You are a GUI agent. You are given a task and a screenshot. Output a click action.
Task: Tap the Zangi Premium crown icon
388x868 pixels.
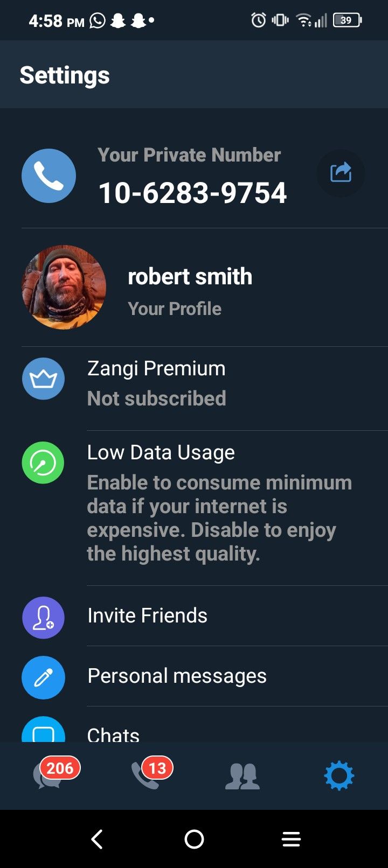(x=43, y=379)
